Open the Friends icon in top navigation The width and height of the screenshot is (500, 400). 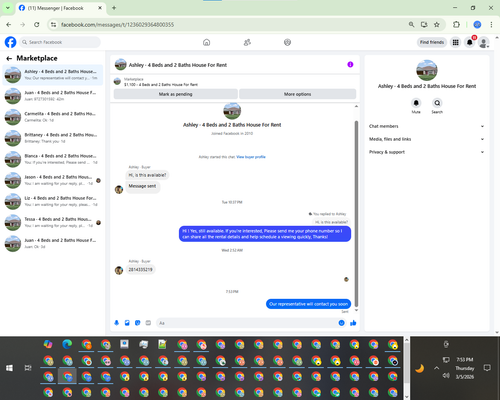[247, 42]
